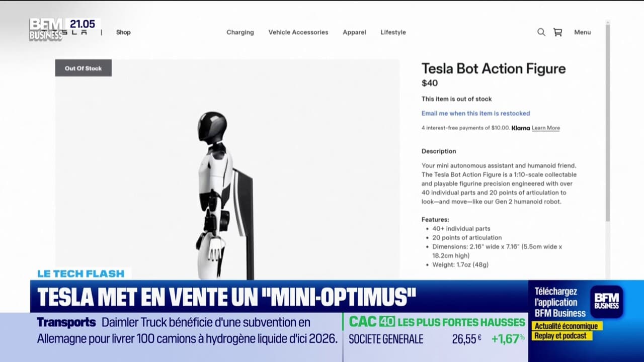Click the page's vertical scrollbar
The image size is (644, 362).
click(607, 121)
